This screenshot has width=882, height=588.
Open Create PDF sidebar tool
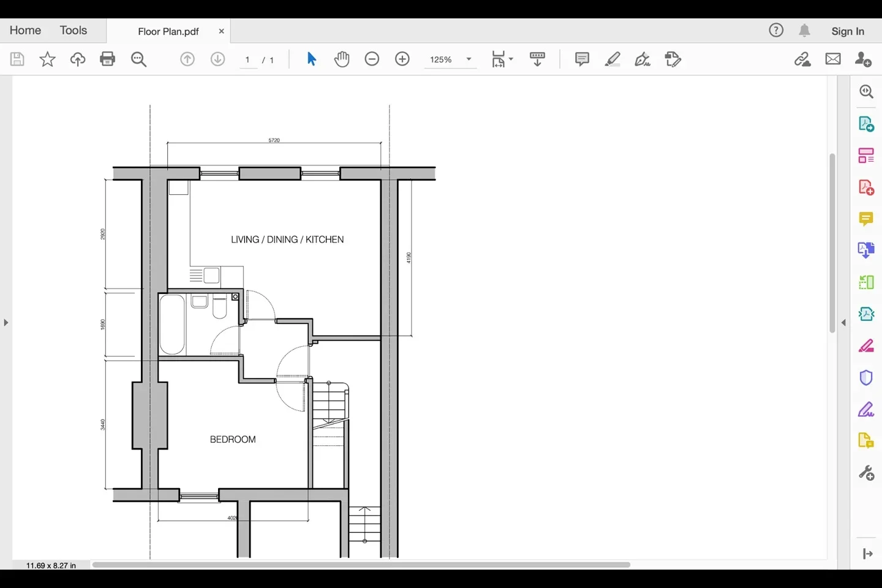point(866,187)
